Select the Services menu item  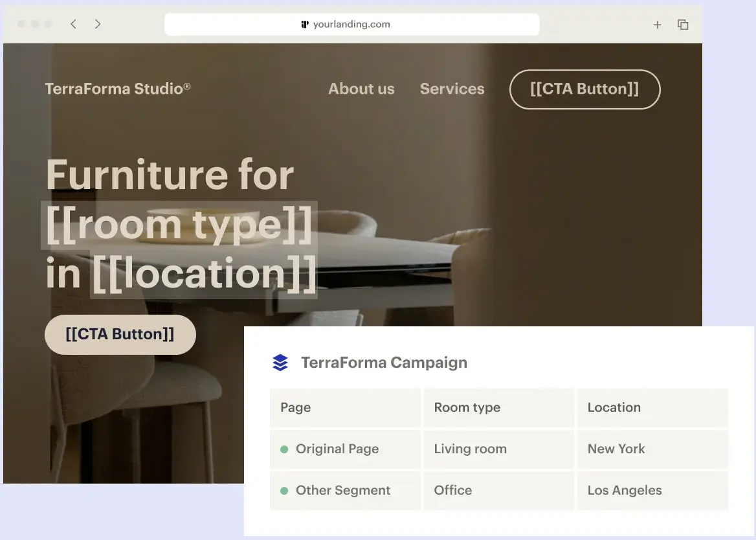pos(452,89)
